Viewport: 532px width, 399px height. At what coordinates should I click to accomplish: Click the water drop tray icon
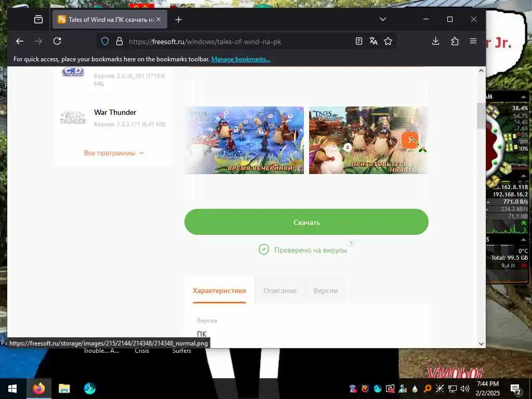tap(415, 389)
